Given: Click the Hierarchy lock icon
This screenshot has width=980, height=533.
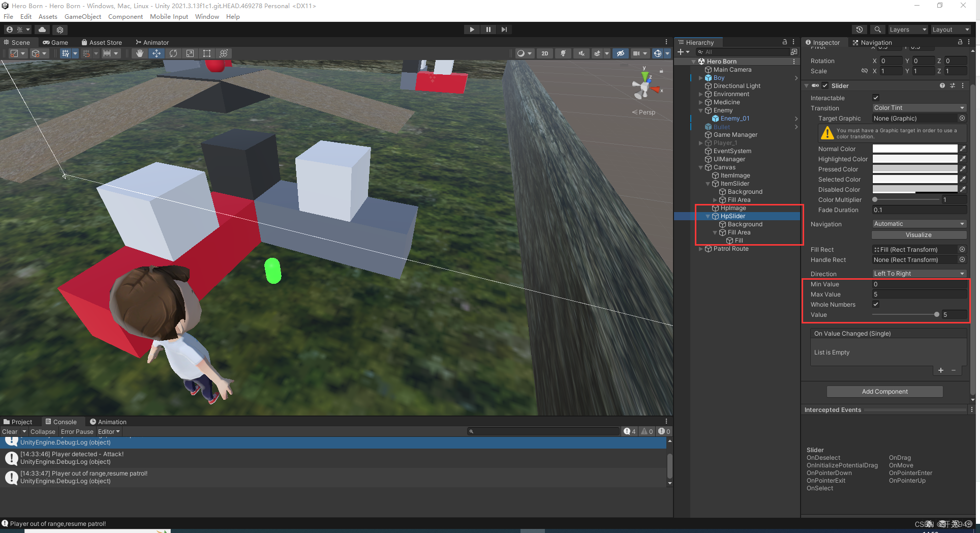Looking at the screenshot, I should [x=785, y=42].
